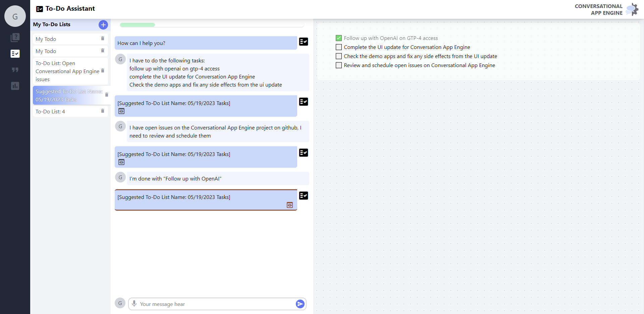Check 'Check the demo apps and fix side effects'

(x=339, y=56)
